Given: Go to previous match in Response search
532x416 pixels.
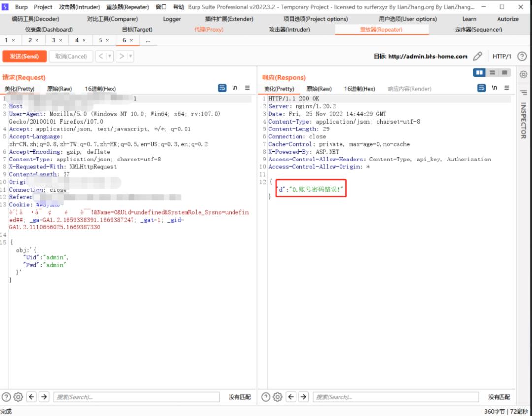Looking at the screenshot, I should [291, 397].
